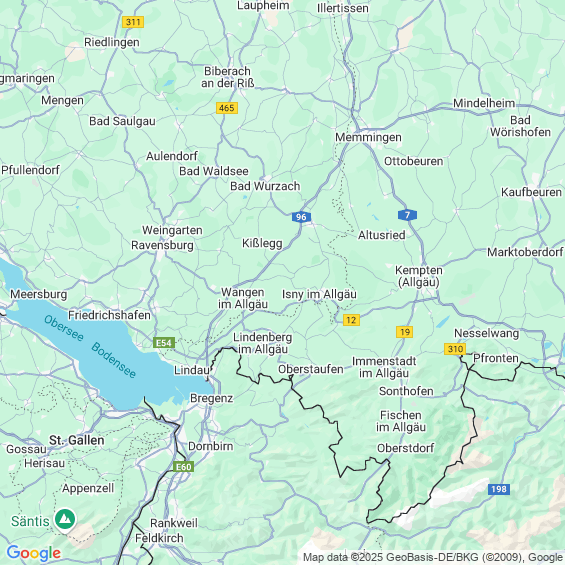
Task: Select the yellow 19 road shield
Action: pyautogui.click(x=404, y=332)
